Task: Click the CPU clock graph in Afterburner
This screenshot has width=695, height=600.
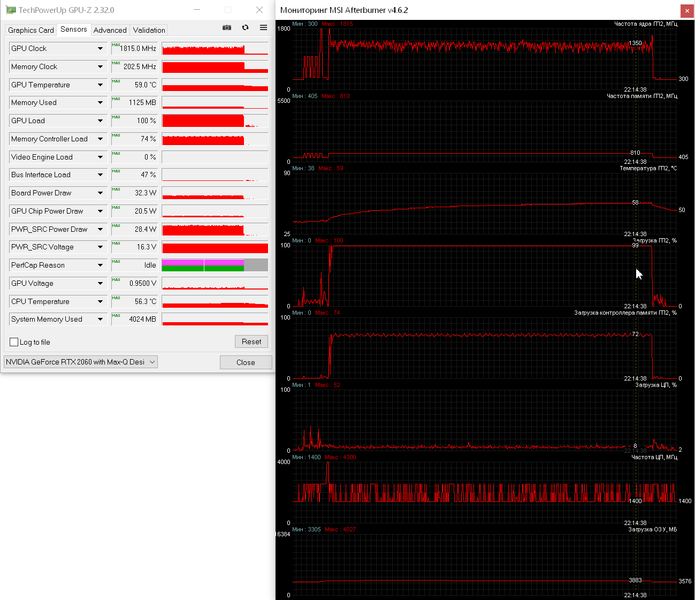Action: coord(485,492)
